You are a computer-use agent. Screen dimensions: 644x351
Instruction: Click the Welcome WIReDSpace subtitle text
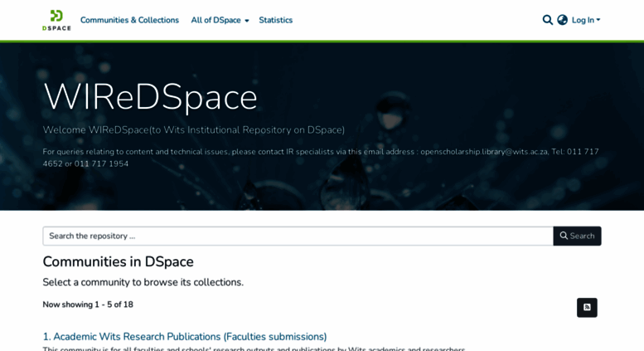[193, 130]
